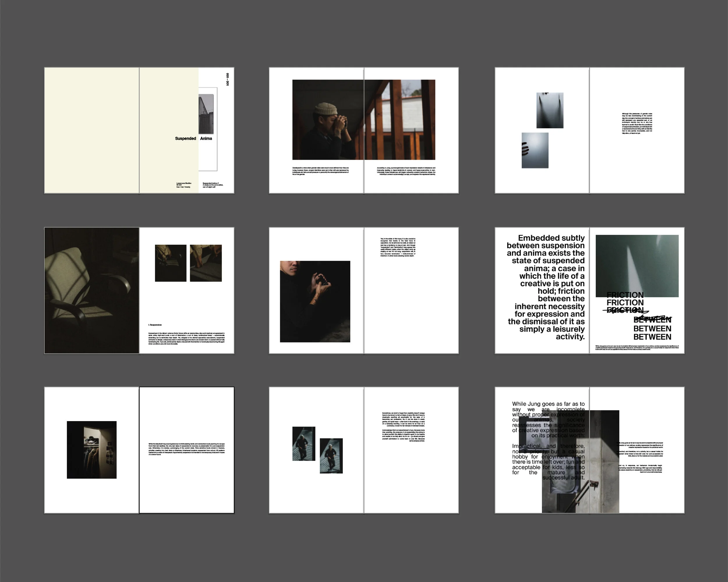Select the gray image with hand silhouette
Screen dimensions: 728x582
click(x=535, y=150)
